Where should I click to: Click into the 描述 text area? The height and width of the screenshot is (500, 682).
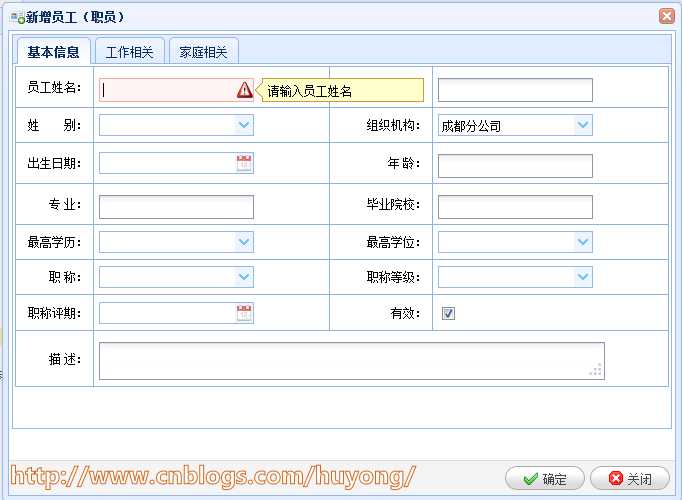[351, 361]
